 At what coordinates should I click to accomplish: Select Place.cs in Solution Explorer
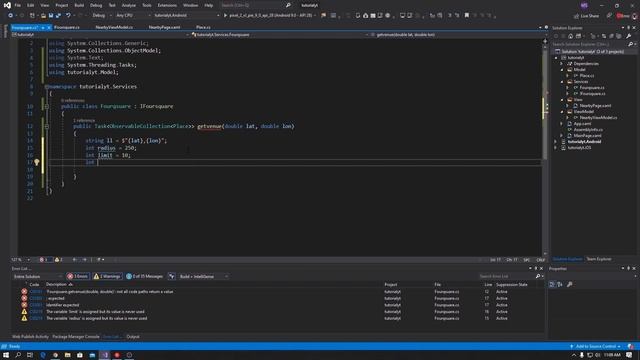pos(587,76)
